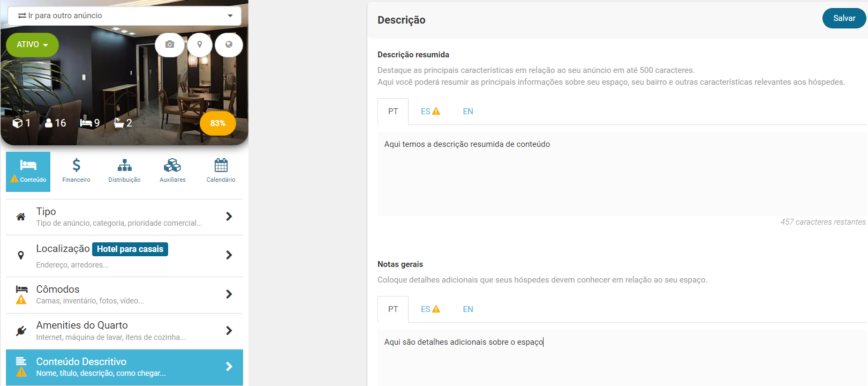868x386 pixels.
Task: Open the 'Ir para outro anúncio' dropdown
Action: (x=124, y=16)
